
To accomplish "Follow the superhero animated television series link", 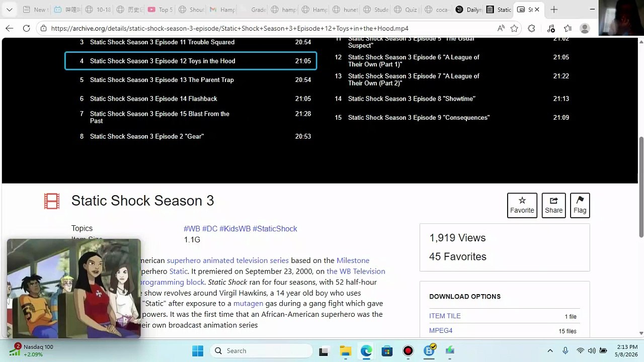I will (x=228, y=260).
